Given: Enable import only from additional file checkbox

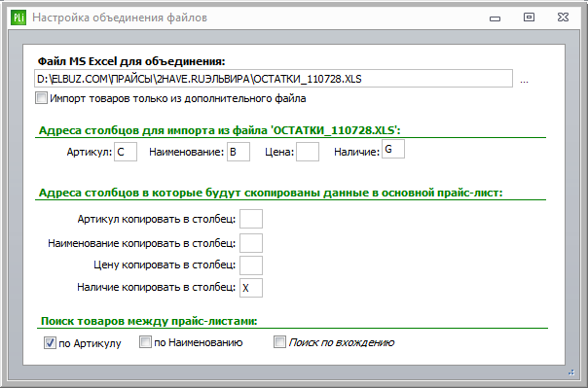Looking at the screenshot, I should [41, 98].
